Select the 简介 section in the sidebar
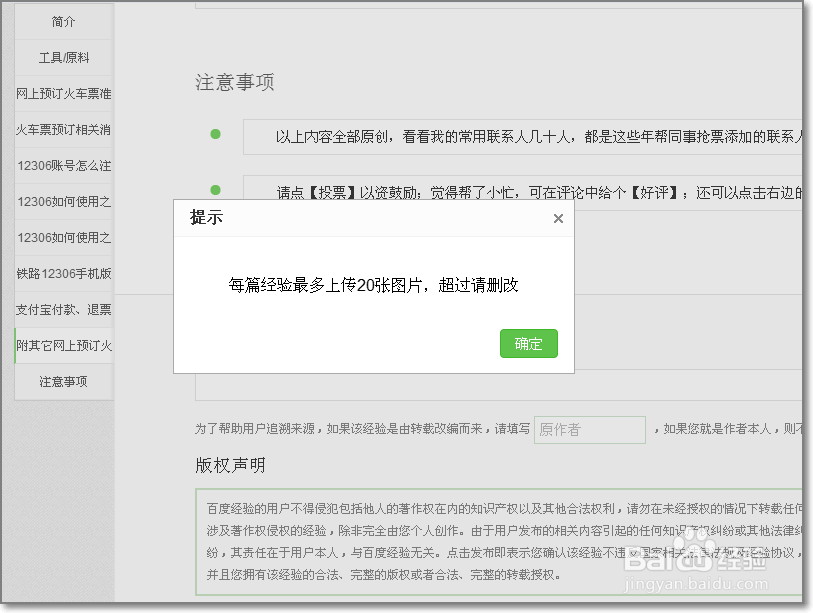Screen dimensions: 813x613 coord(62,20)
